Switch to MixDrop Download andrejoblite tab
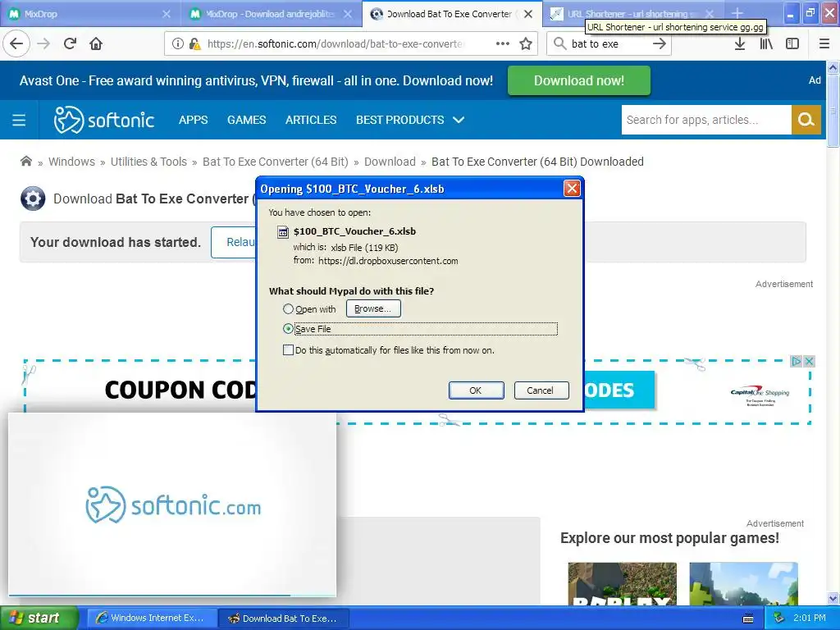The height and width of the screenshot is (630, 840). (271, 14)
